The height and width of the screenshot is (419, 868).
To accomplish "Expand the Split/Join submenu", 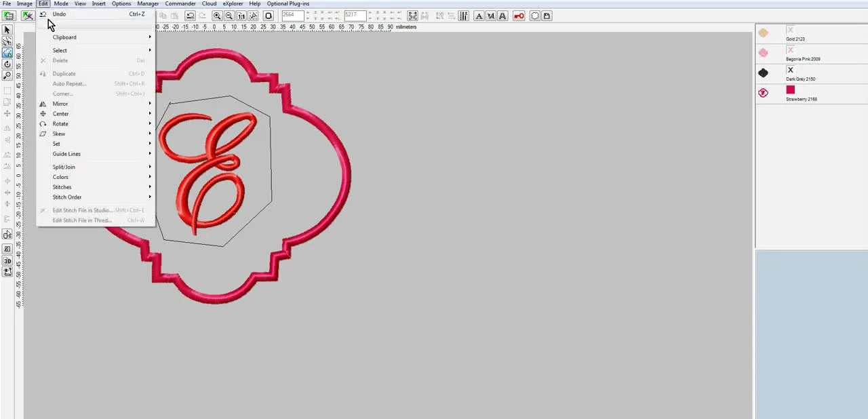I will point(95,167).
